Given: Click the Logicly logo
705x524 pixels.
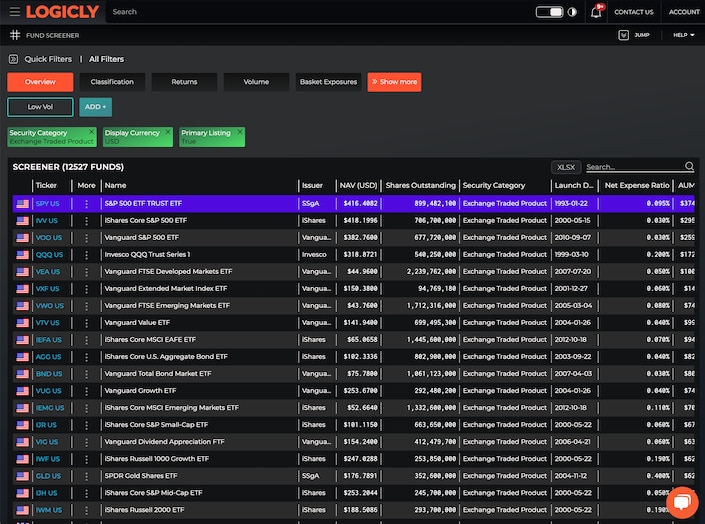Looking at the screenshot, I should 62,12.
